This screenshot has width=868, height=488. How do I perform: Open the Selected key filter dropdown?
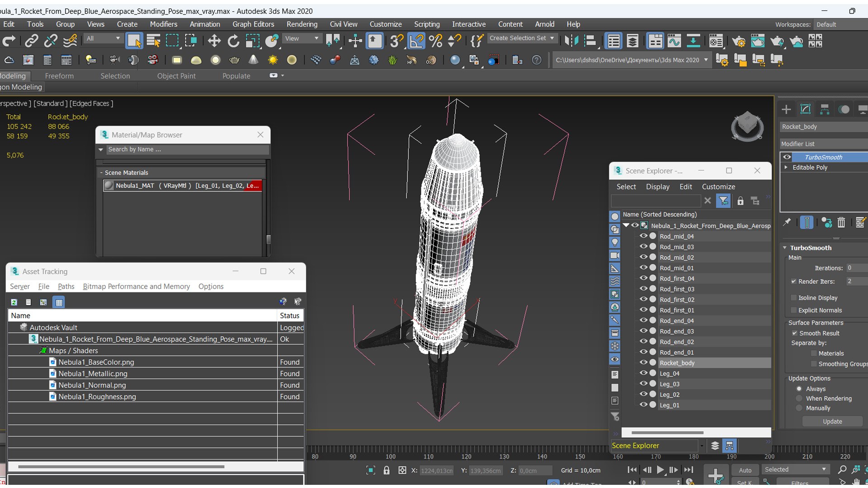(x=795, y=469)
